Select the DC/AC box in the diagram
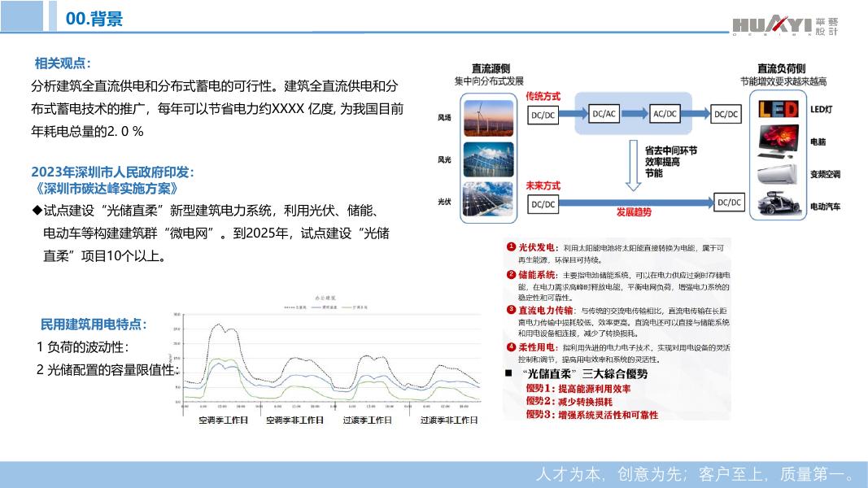Image resolution: width=868 pixels, height=488 pixels. tap(604, 114)
